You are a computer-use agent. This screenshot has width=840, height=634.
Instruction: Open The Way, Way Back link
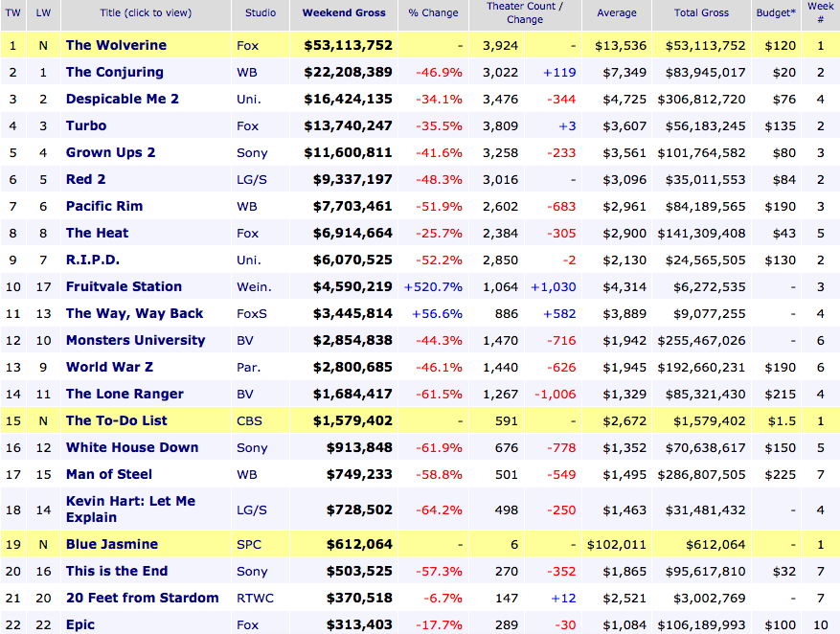click(x=134, y=313)
